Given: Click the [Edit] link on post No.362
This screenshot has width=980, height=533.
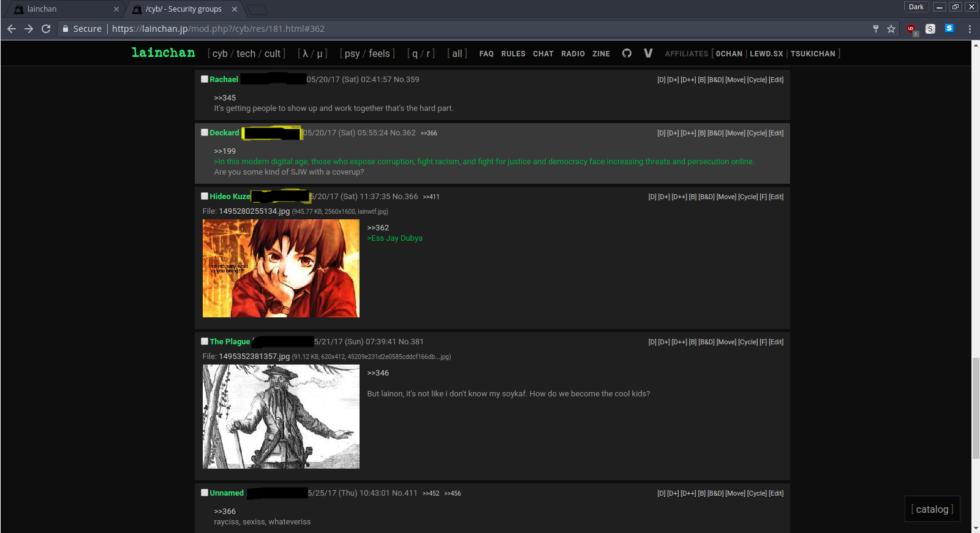Looking at the screenshot, I should point(776,133).
